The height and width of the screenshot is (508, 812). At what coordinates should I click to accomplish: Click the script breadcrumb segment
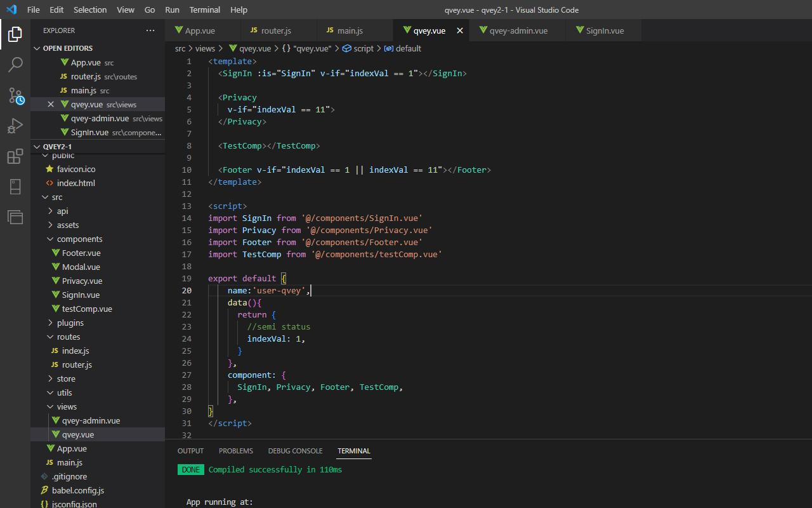[358, 48]
